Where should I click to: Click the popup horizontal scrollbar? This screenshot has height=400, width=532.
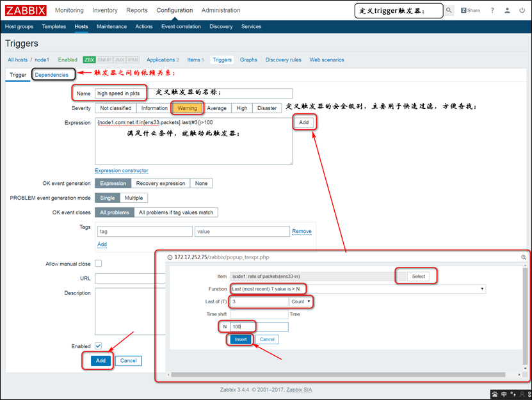[x=338, y=374]
